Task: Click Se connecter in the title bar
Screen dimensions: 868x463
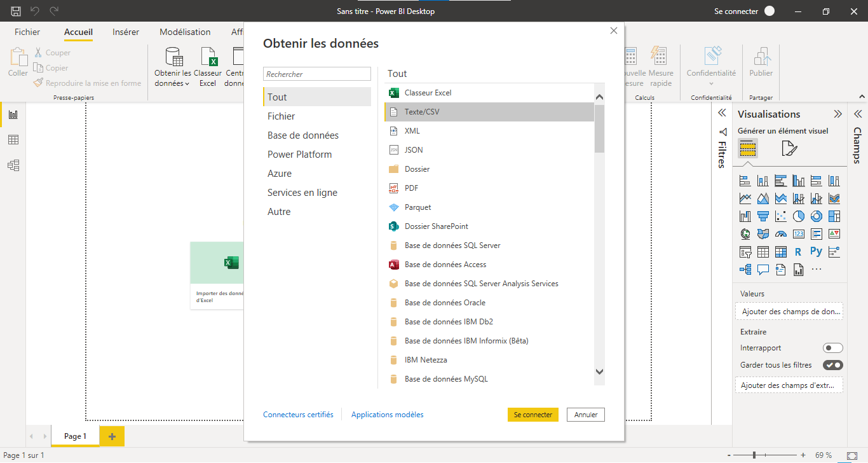Action: [x=736, y=11]
